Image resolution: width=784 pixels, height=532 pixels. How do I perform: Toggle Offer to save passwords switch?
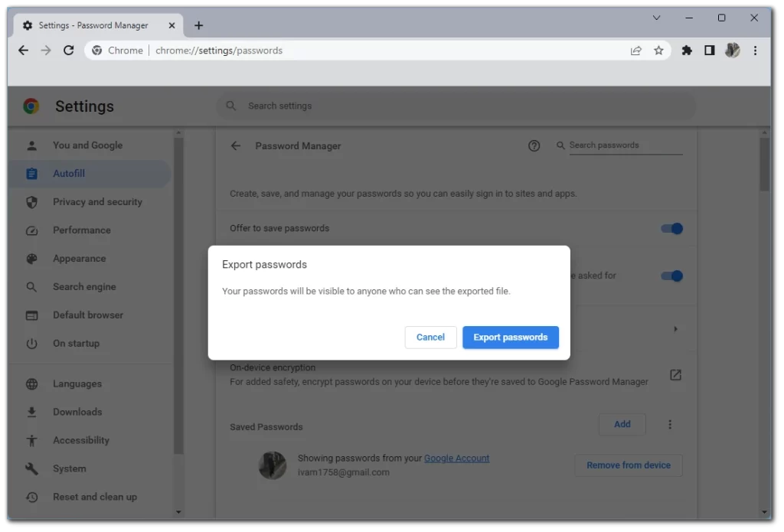[x=671, y=229]
